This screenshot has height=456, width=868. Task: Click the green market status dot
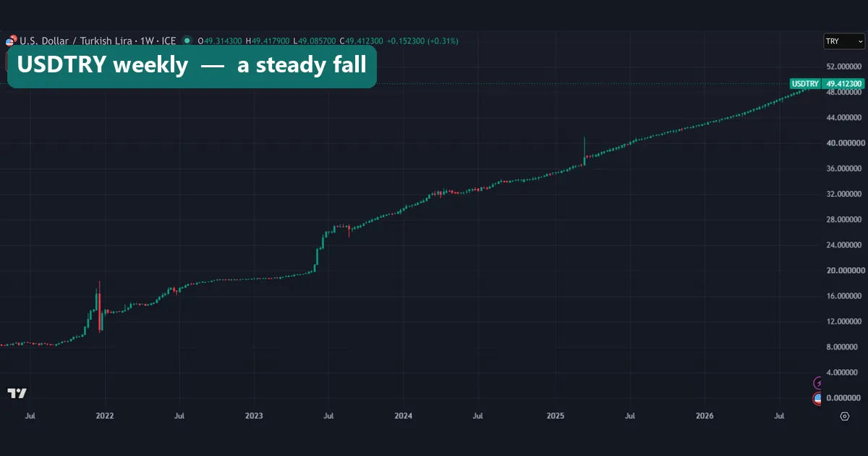[187, 41]
